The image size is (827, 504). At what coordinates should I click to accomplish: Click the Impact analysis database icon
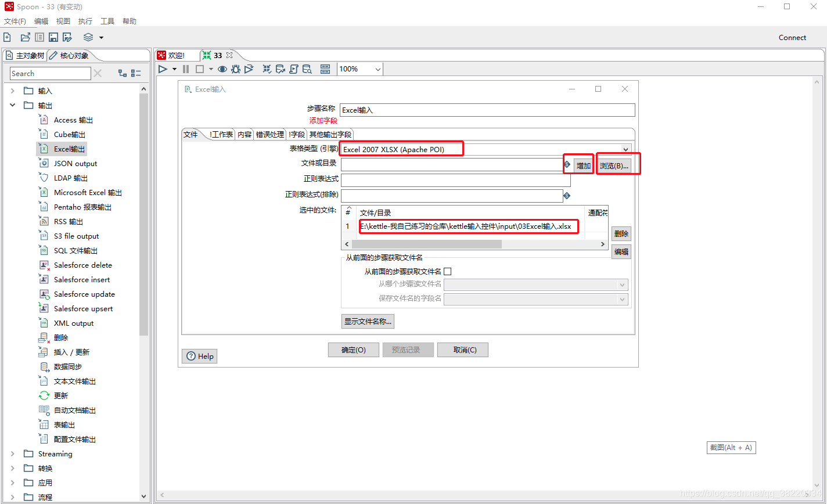[x=281, y=69]
